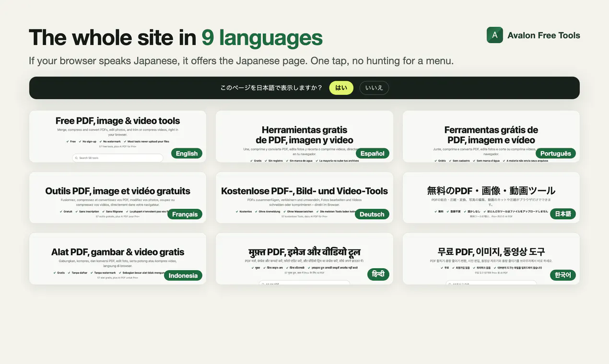This screenshot has width=609, height=364.
Task: Click the 'Tanpa daftar' feature text
Action: pos(80,273)
